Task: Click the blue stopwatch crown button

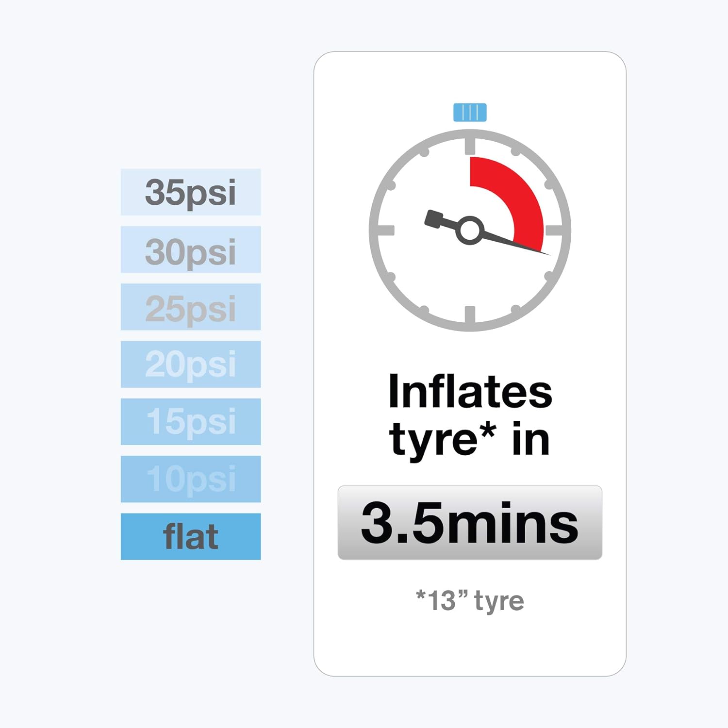Action: [470, 113]
